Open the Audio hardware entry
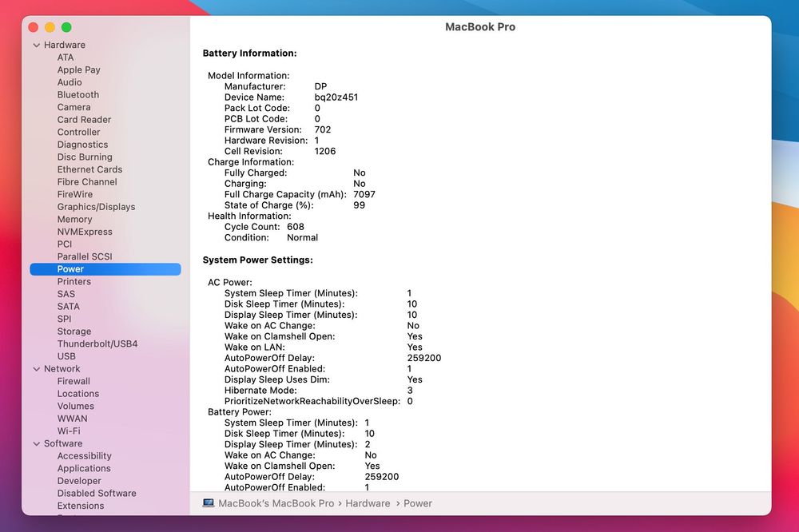This screenshot has width=799, height=532. (70, 82)
